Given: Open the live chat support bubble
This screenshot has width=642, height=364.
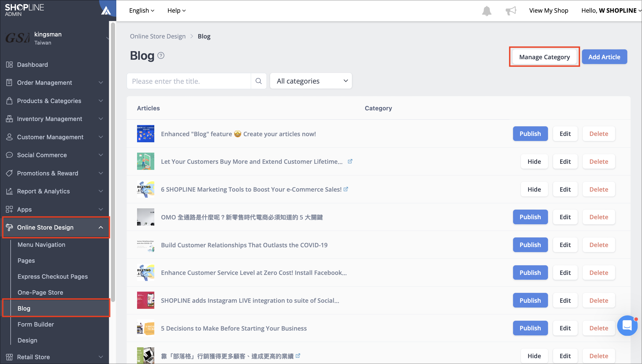Looking at the screenshot, I should [x=627, y=326].
